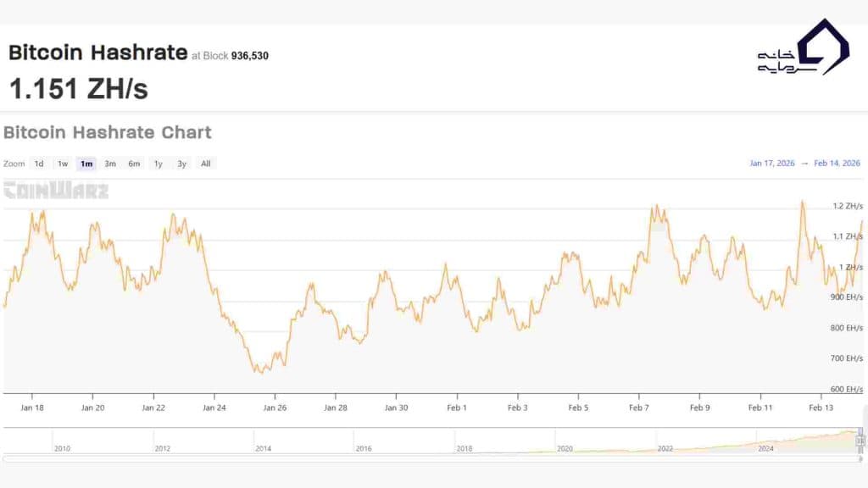Viewport: 868px width, 488px height.
Task: Set chart zoom to 3m
Action: 110,164
